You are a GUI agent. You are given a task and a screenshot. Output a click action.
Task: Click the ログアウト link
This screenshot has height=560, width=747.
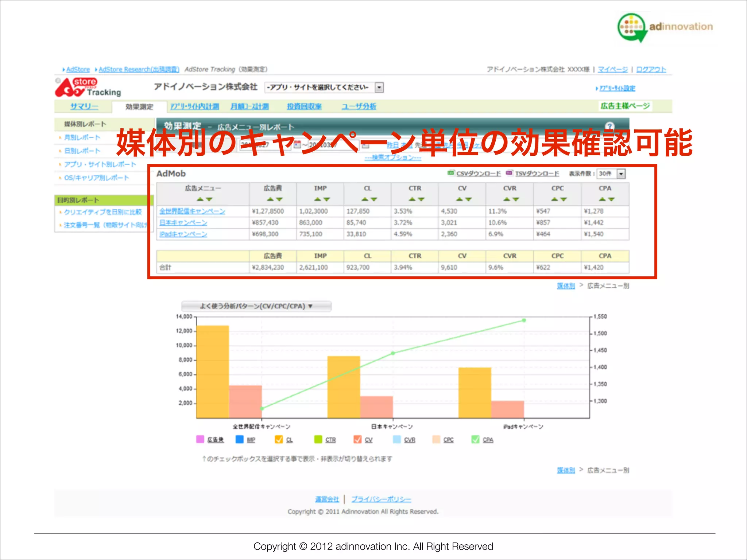[x=651, y=69]
